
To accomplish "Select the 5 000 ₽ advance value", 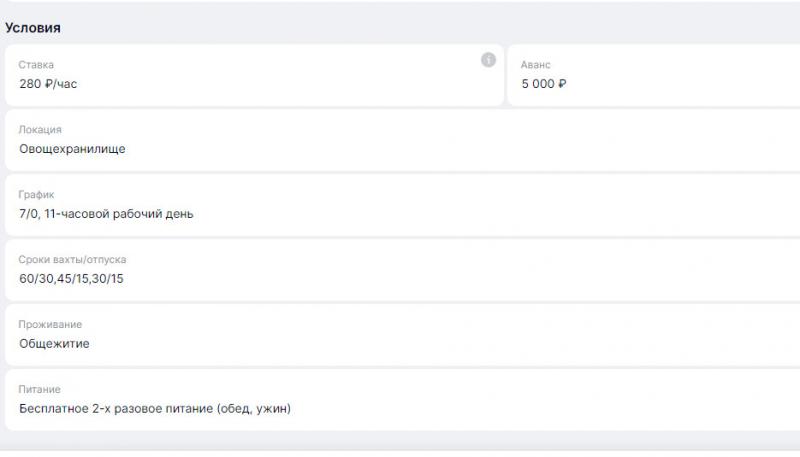I will coord(543,84).
